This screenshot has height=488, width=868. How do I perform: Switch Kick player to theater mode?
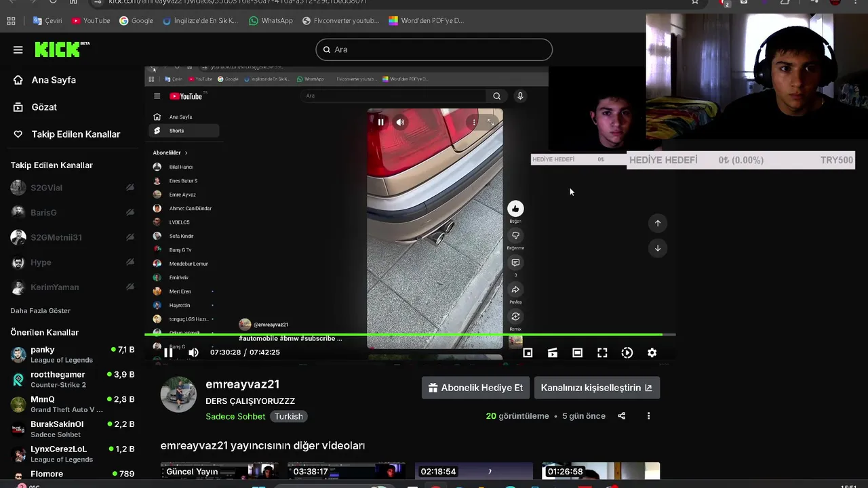pyautogui.click(x=577, y=352)
